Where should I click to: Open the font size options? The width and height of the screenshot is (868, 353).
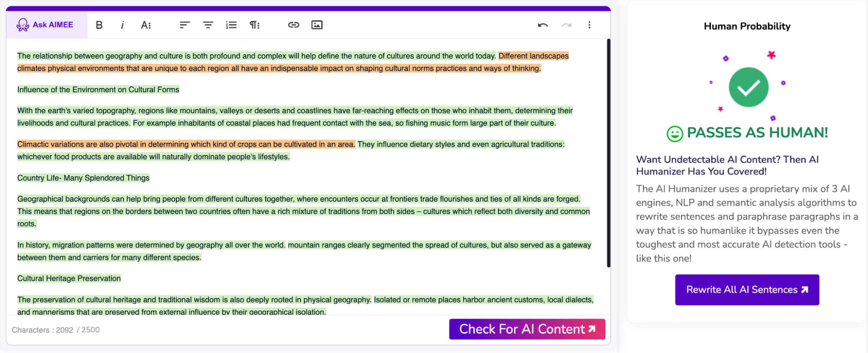[146, 25]
